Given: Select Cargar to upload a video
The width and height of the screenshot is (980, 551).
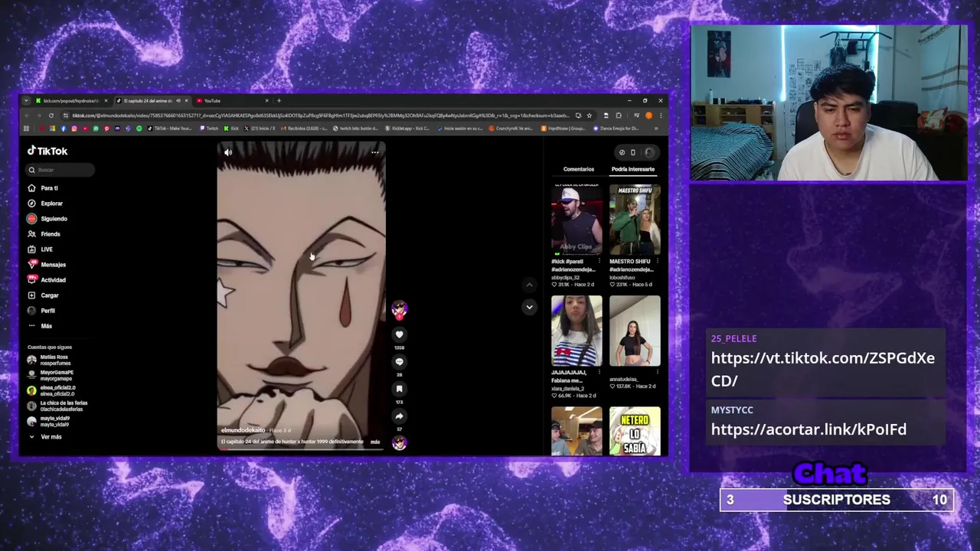Looking at the screenshot, I should (x=43, y=295).
